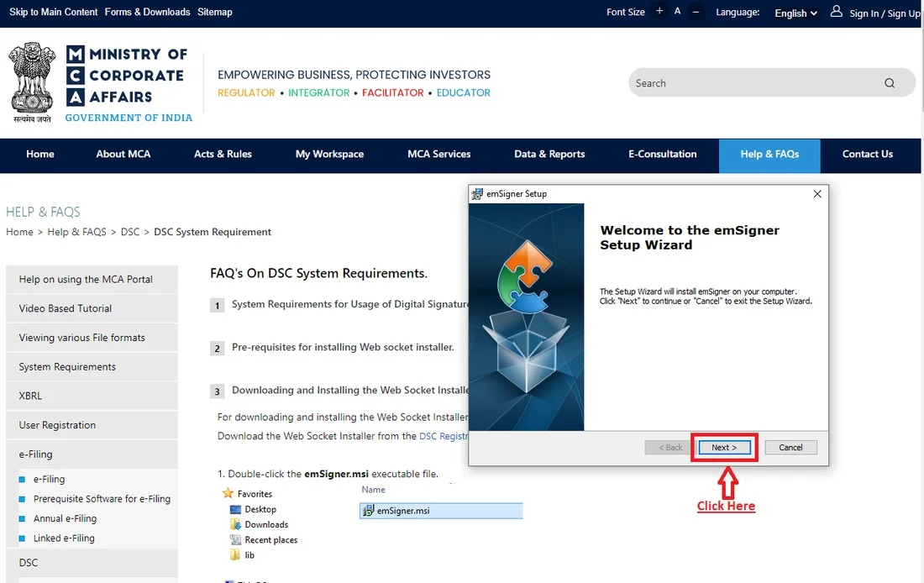Open System Requirements sidebar item
The height and width of the screenshot is (583, 924).
tap(92, 366)
